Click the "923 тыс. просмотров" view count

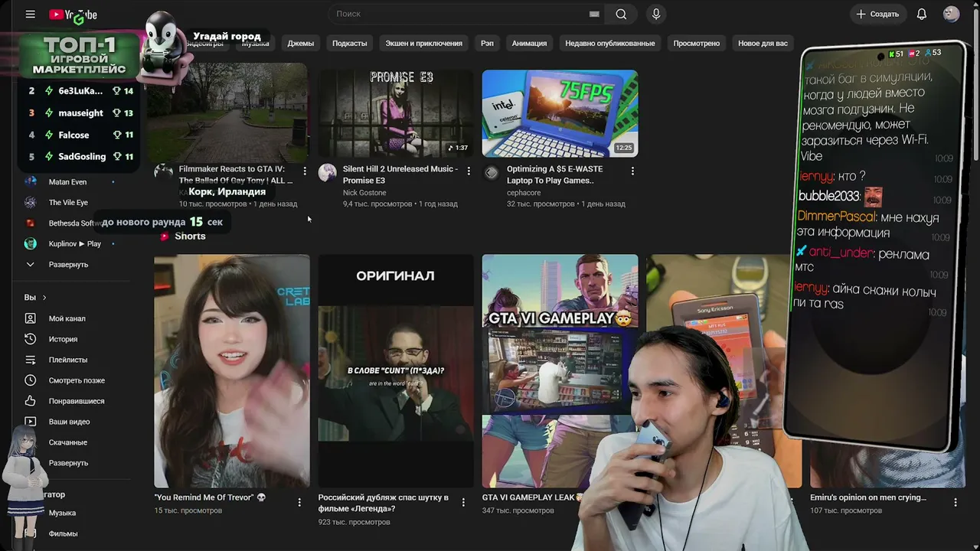click(354, 522)
